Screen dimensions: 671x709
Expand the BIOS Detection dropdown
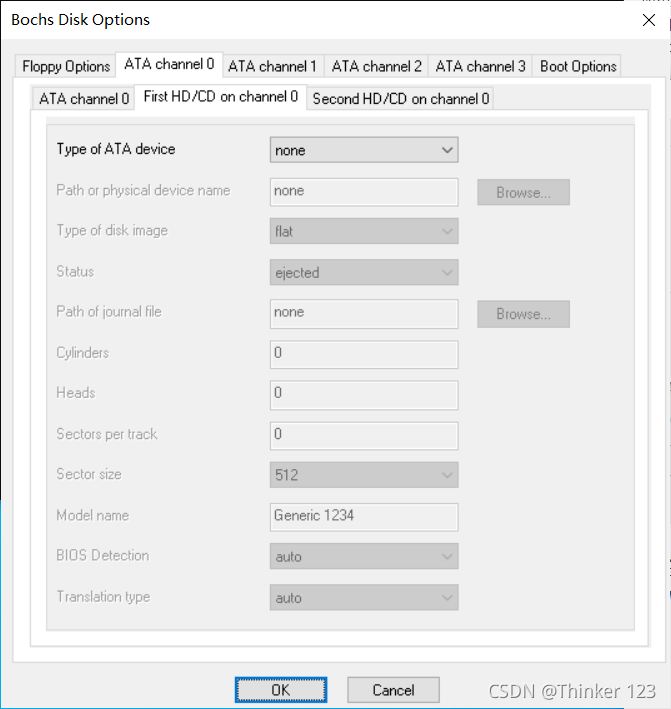[x=364, y=556]
